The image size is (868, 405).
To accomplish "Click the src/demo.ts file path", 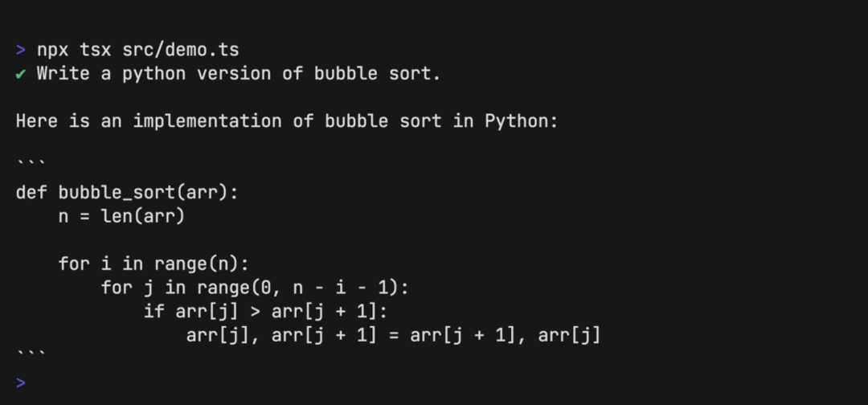I will [181, 50].
